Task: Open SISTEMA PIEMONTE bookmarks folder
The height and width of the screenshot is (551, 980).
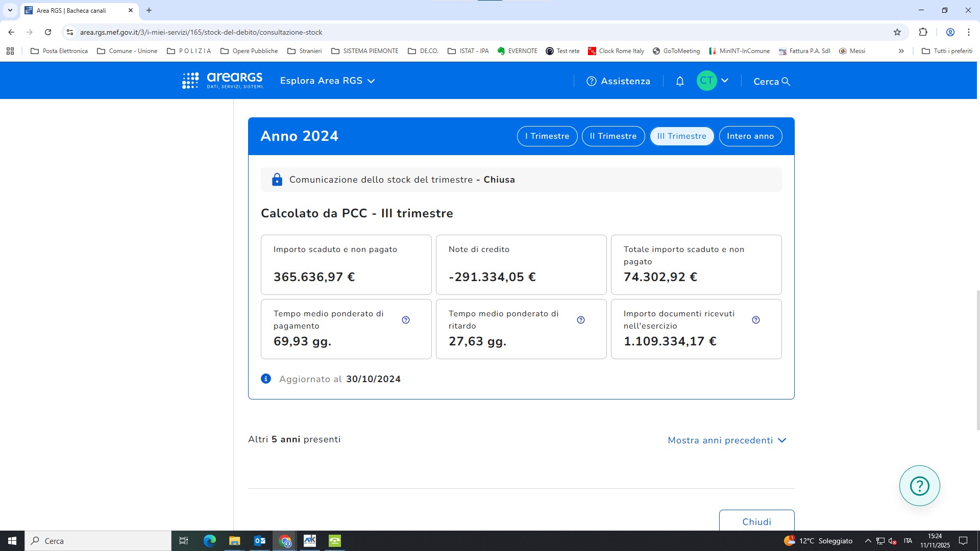Action: 365,51
